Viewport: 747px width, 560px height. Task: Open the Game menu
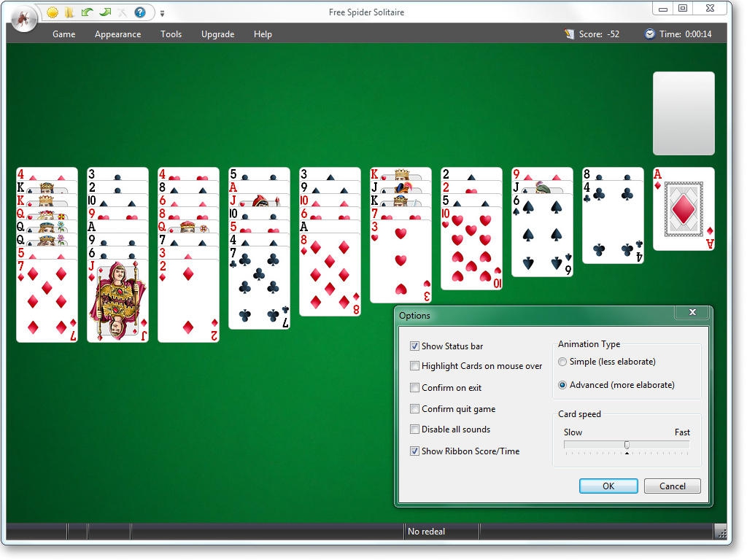tap(64, 34)
